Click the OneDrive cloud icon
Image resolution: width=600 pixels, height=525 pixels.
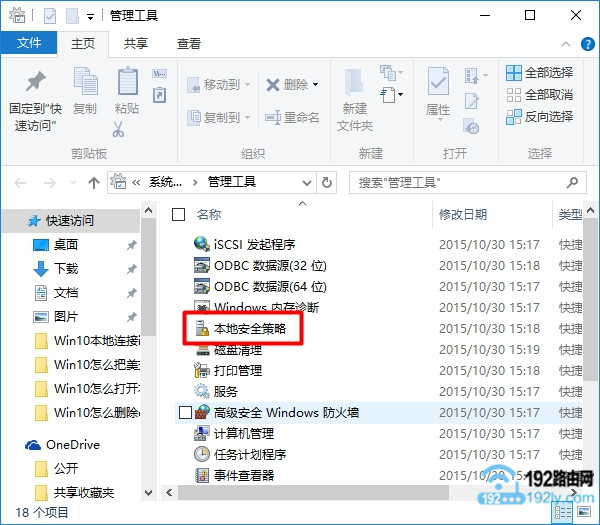(33, 445)
